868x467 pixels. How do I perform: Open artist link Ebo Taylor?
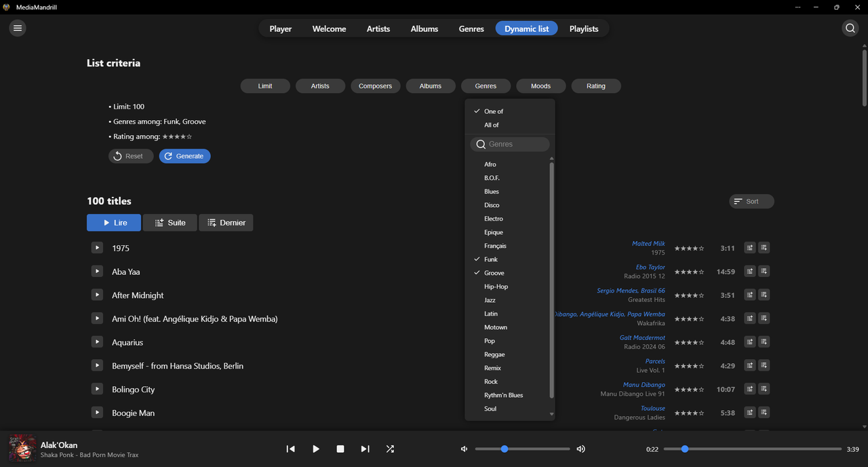(650, 267)
